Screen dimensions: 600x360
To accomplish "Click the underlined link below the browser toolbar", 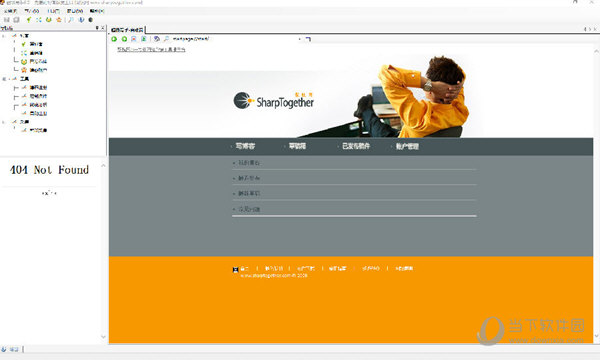I will [x=151, y=49].
